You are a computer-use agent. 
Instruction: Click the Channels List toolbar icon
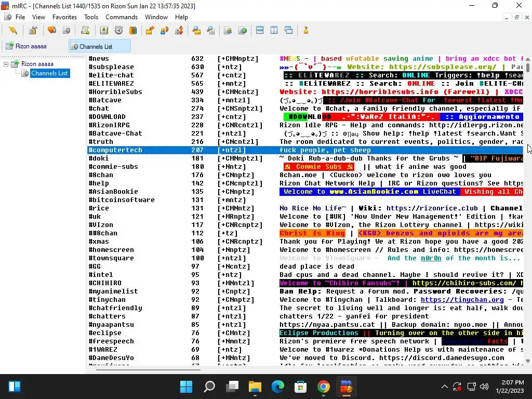pos(66,31)
